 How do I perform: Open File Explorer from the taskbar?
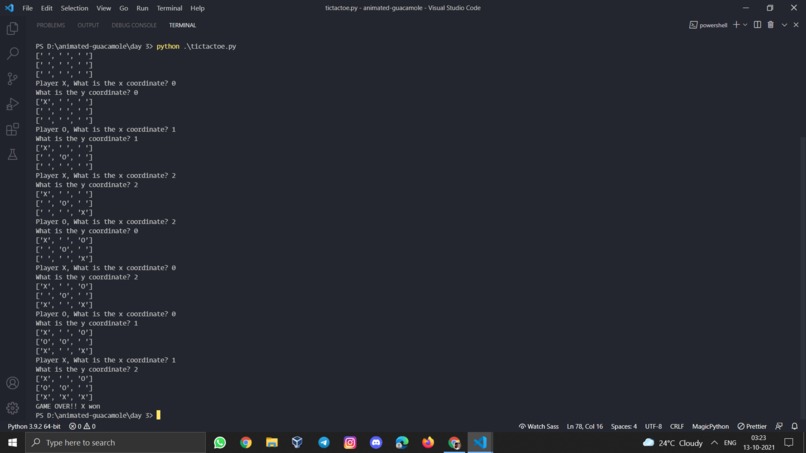tap(272, 442)
